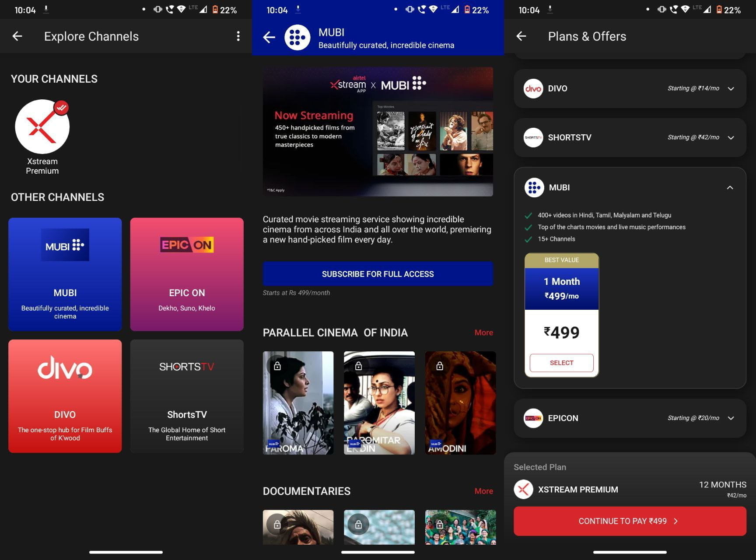Tap the EPICON logo in plans list
This screenshot has height=560, width=756.
(x=533, y=418)
